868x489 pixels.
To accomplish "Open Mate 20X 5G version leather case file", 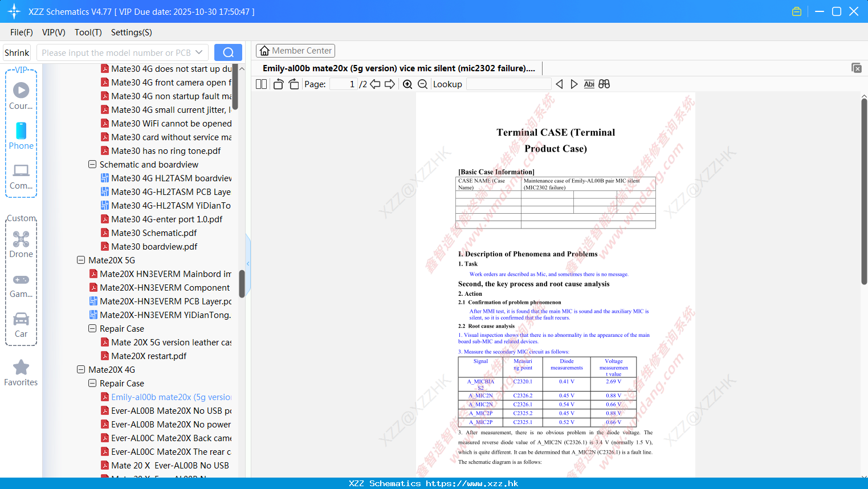I will (x=166, y=342).
